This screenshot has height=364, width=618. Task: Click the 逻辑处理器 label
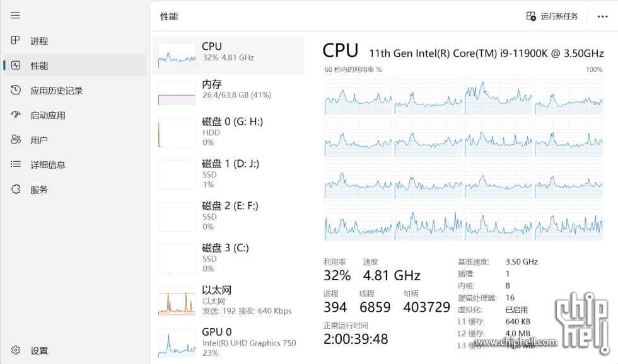click(x=477, y=298)
